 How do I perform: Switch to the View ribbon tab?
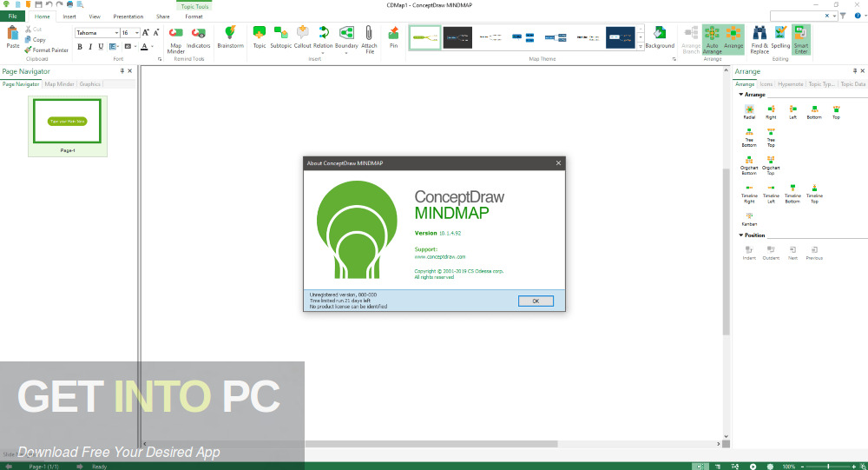point(95,17)
